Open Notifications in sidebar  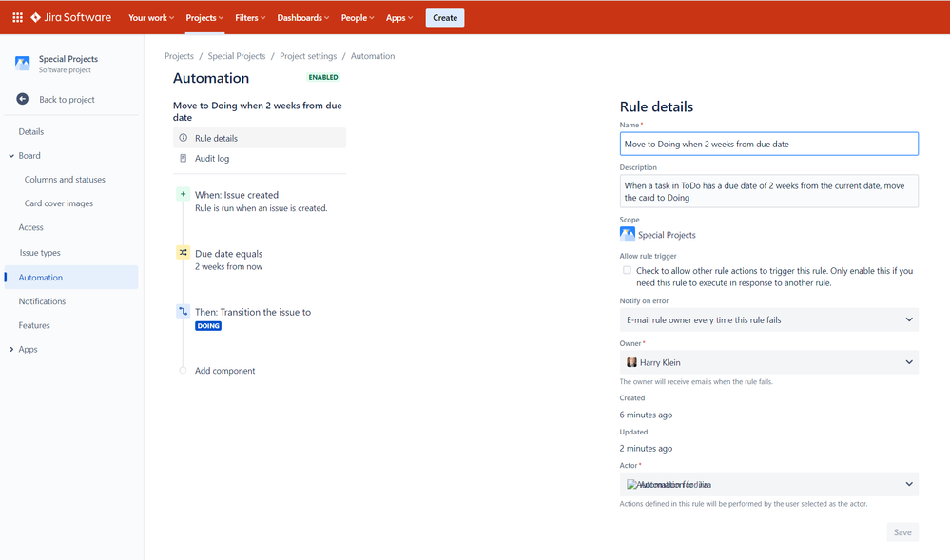[42, 301]
